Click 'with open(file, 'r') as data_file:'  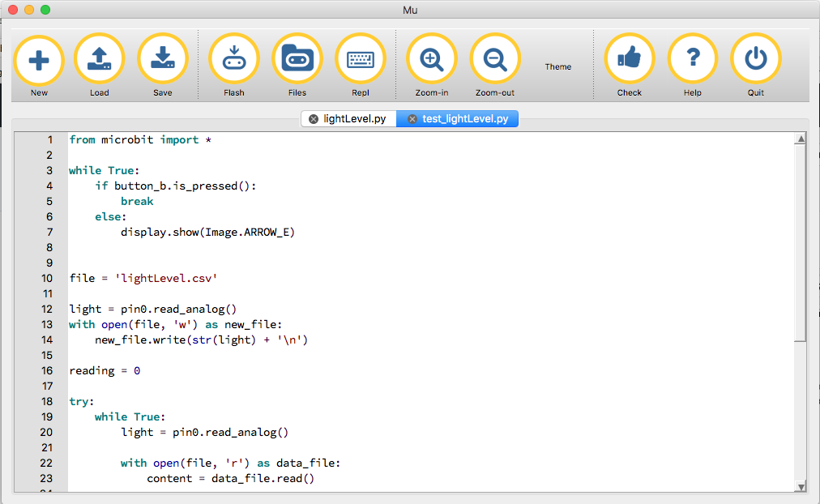230,463
